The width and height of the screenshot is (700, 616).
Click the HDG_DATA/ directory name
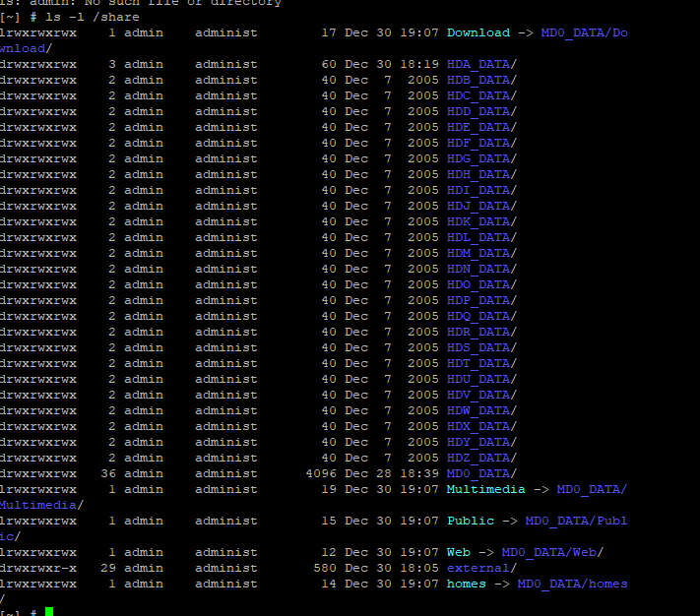click(x=481, y=158)
